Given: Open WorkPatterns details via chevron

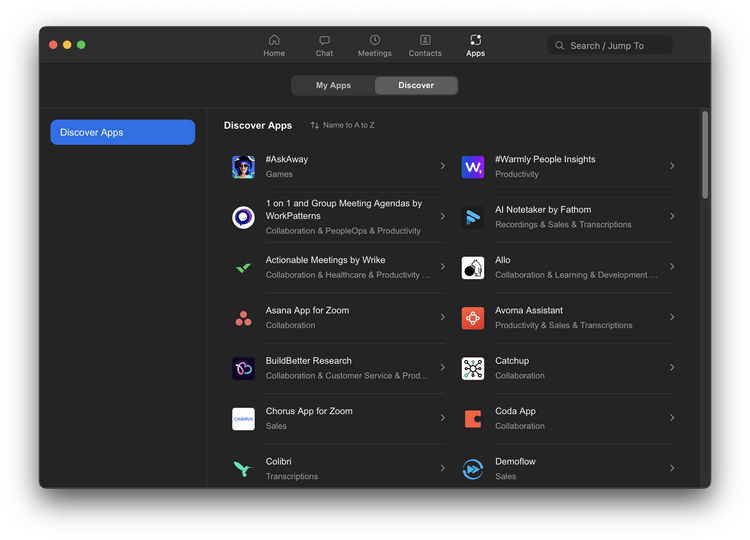Looking at the screenshot, I should (442, 216).
